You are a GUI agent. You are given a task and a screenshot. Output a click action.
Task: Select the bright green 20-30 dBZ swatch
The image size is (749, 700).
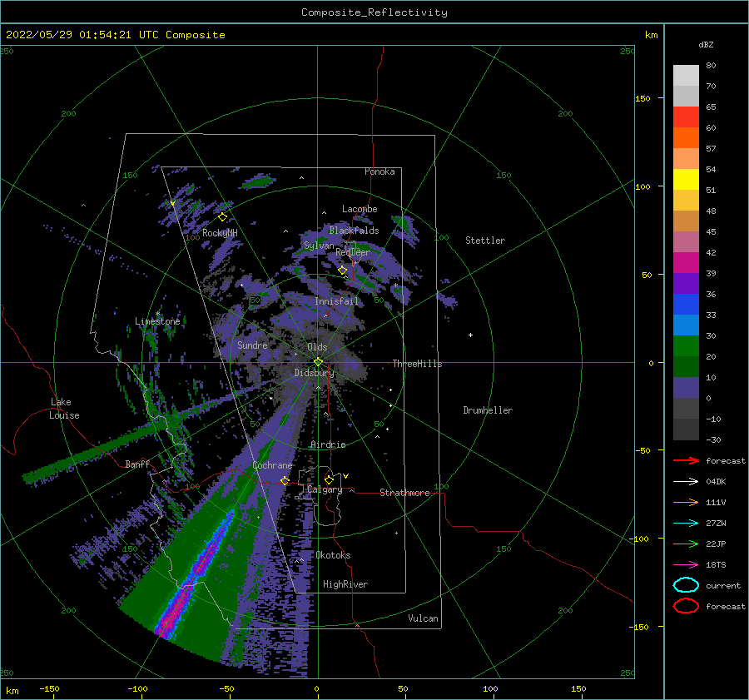pos(686,346)
